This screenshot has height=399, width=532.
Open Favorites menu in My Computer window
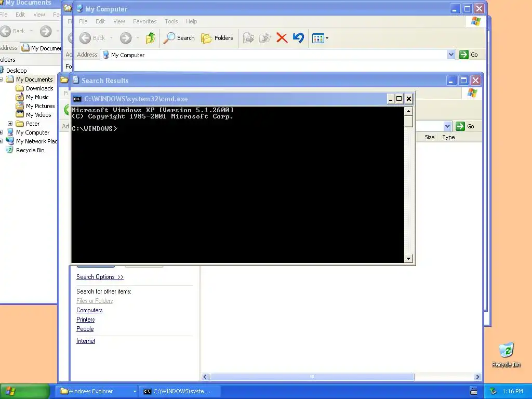(x=145, y=21)
